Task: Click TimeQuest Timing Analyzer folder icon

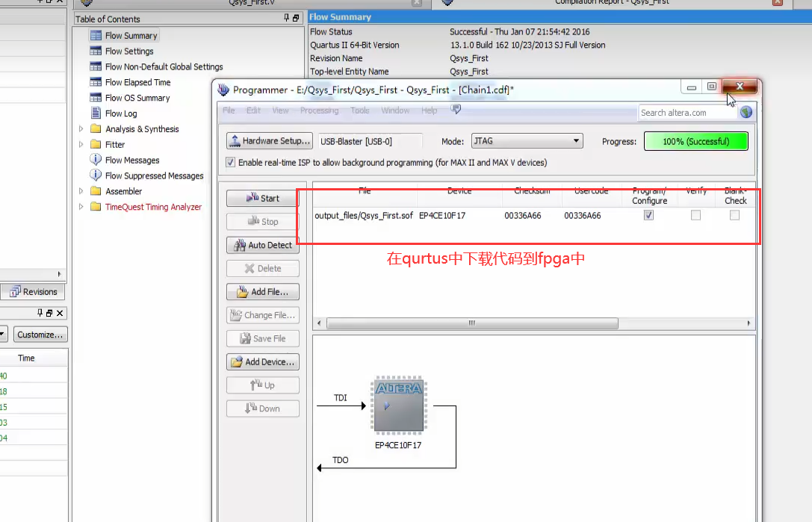Action: [96, 207]
